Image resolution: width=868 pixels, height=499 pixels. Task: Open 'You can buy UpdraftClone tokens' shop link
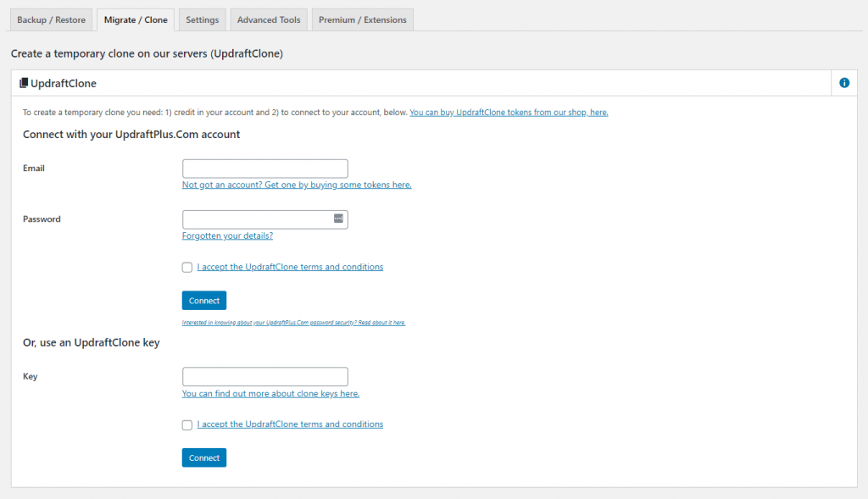click(509, 112)
